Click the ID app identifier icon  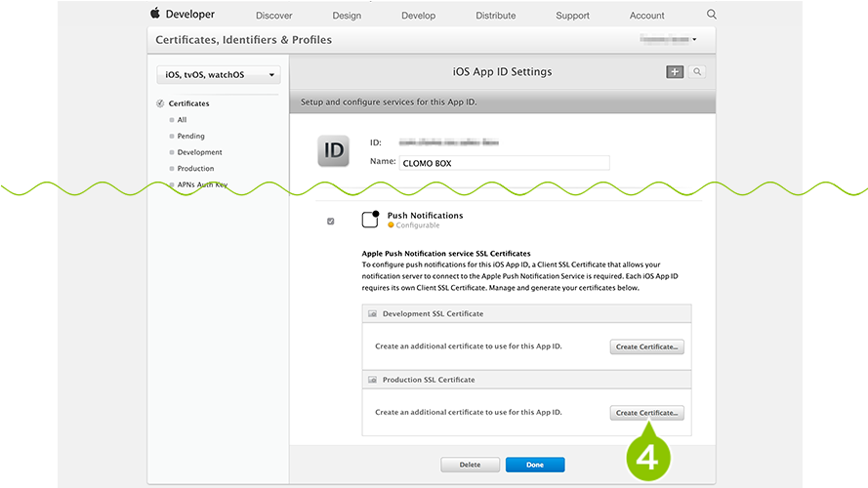coord(333,150)
